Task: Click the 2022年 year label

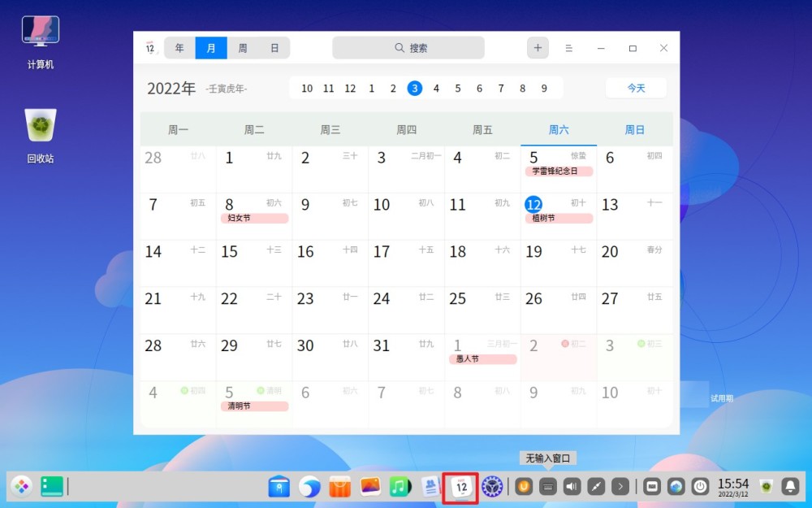Action: click(171, 89)
